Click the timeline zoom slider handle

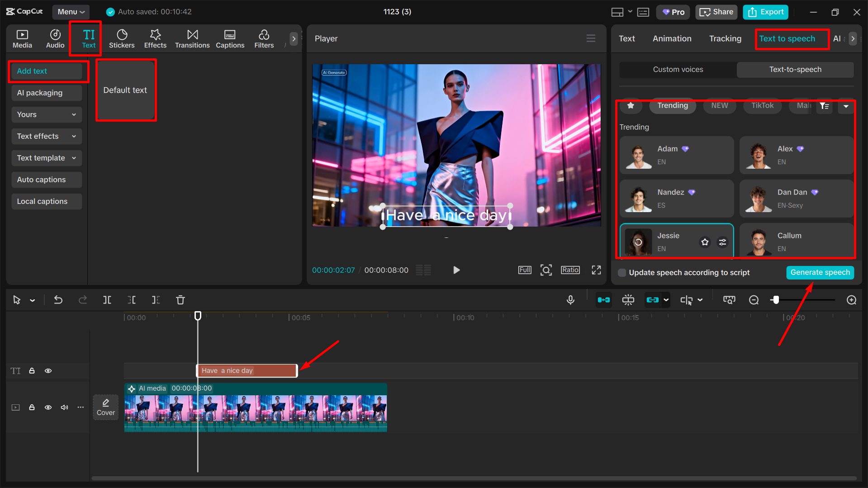point(776,300)
